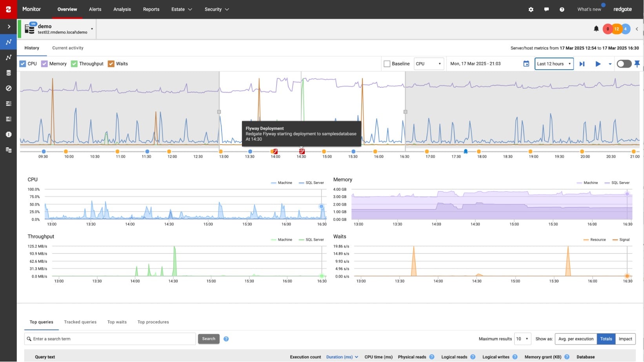Viewport: 644px width, 362px height.
Task: Uncheck the Memory checkbox
Action: pyautogui.click(x=44, y=64)
